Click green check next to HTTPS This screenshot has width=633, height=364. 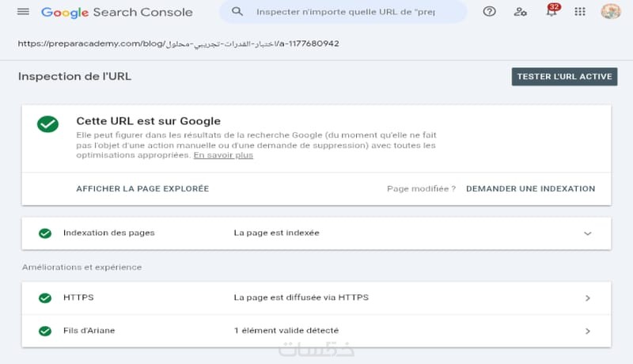tap(45, 298)
